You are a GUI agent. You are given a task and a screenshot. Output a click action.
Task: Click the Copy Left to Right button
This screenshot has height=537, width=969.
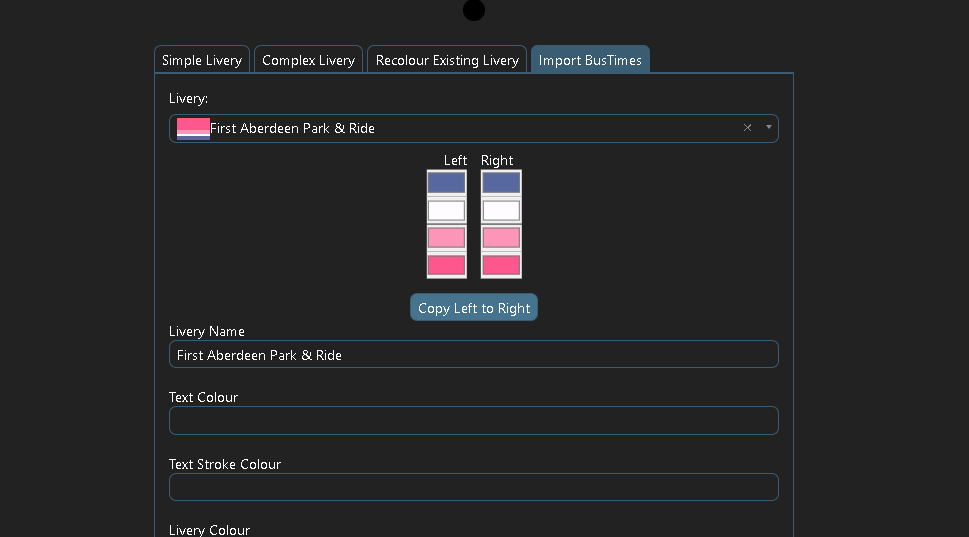point(474,308)
